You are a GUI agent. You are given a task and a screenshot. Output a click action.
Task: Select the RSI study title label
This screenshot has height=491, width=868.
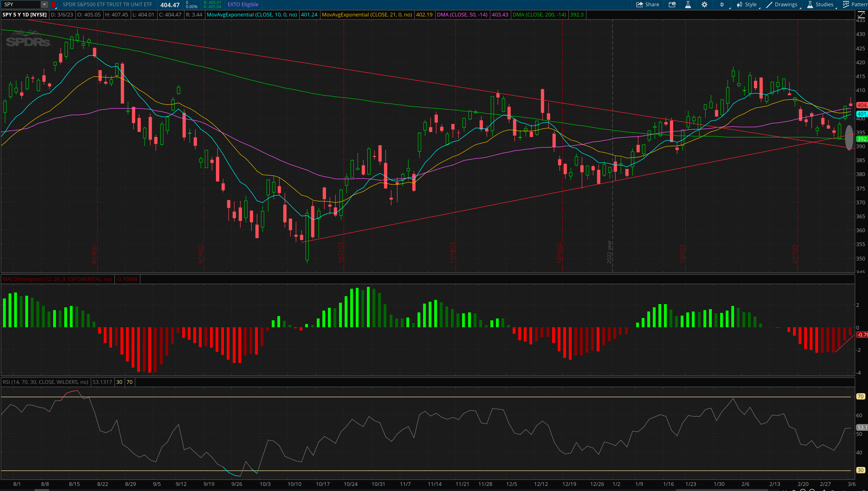[x=45, y=382]
